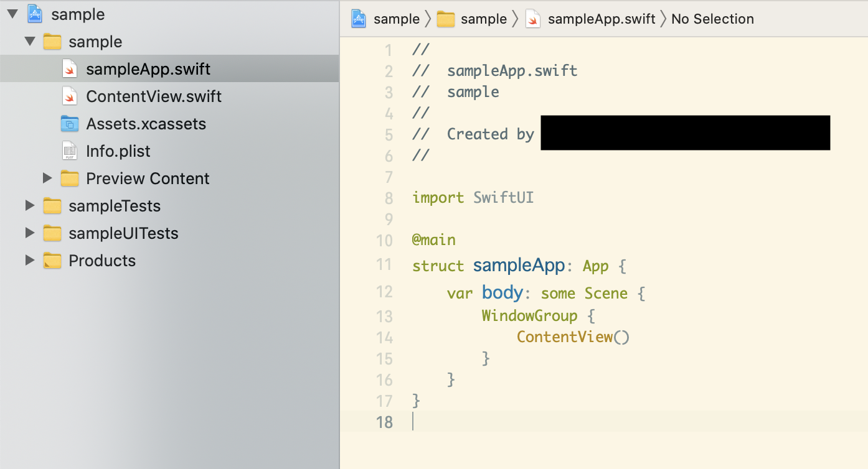Collapse the root sample project disclosure triangle
The width and height of the screenshot is (868, 469).
point(12,14)
